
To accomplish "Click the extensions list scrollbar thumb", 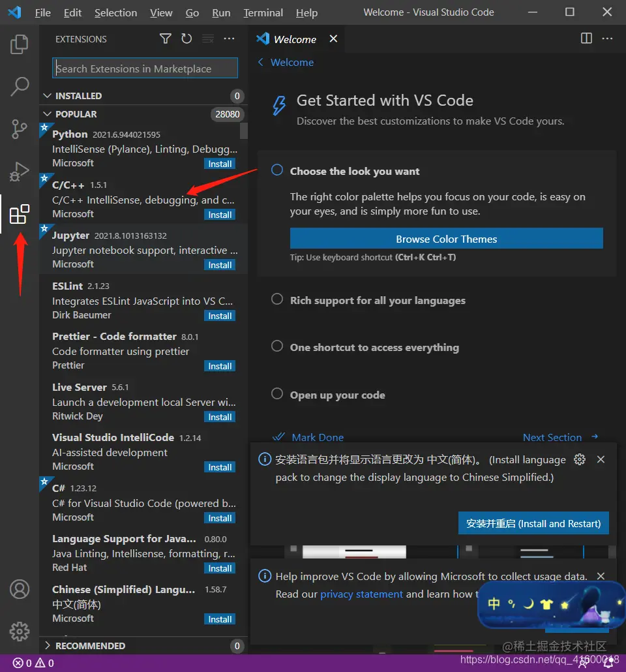I will tap(244, 130).
